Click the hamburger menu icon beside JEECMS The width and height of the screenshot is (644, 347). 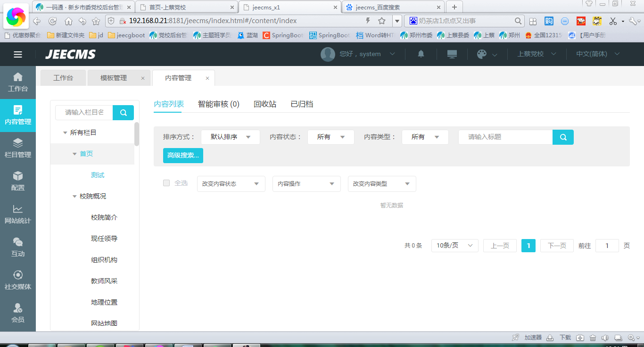[x=18, y=54]
